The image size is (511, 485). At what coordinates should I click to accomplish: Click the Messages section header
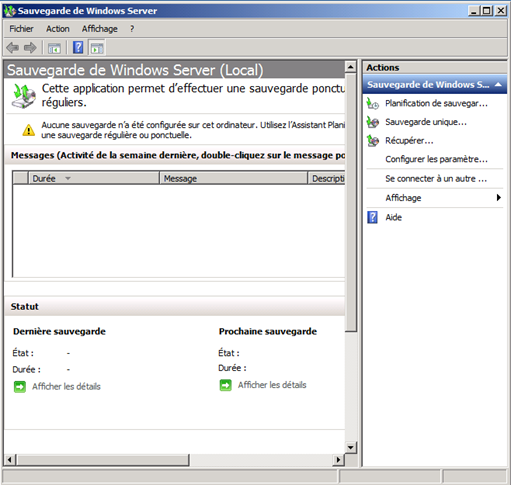click(175, 155)
